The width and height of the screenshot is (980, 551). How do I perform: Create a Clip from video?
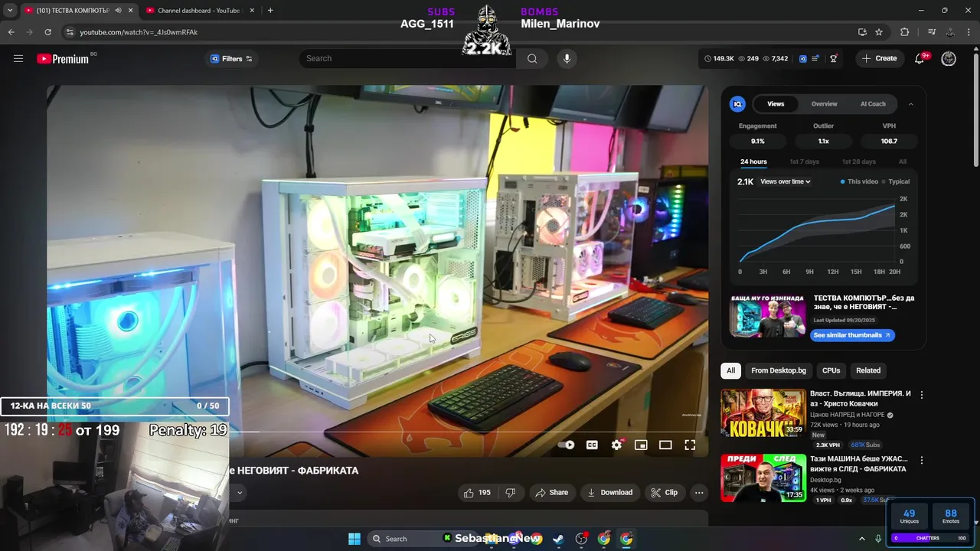click(664, 492)
